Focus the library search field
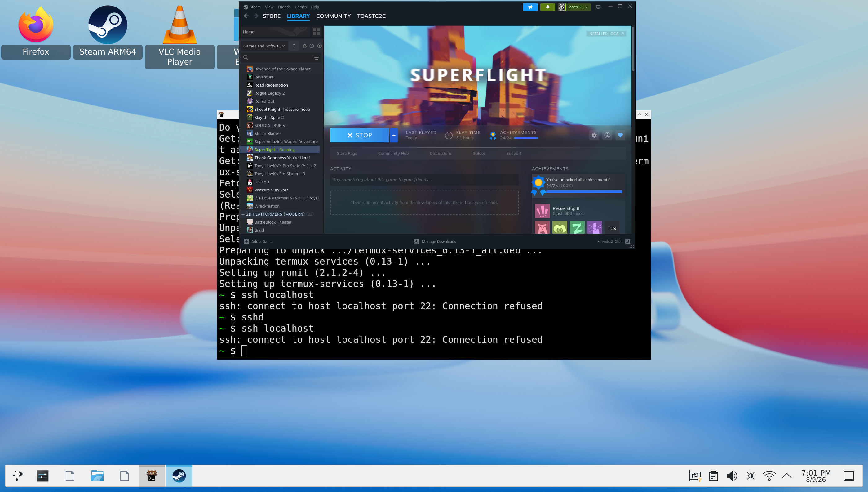The image size is (868, 492). coord(281,57)
